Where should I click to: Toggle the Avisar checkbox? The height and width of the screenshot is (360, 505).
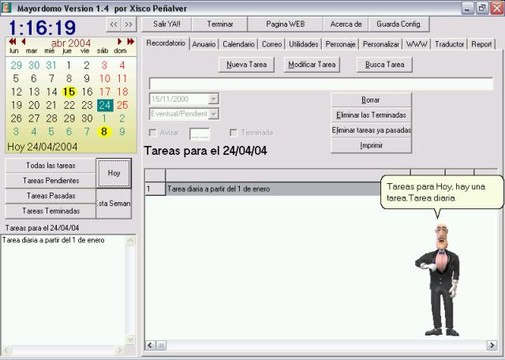coord(152,133)
